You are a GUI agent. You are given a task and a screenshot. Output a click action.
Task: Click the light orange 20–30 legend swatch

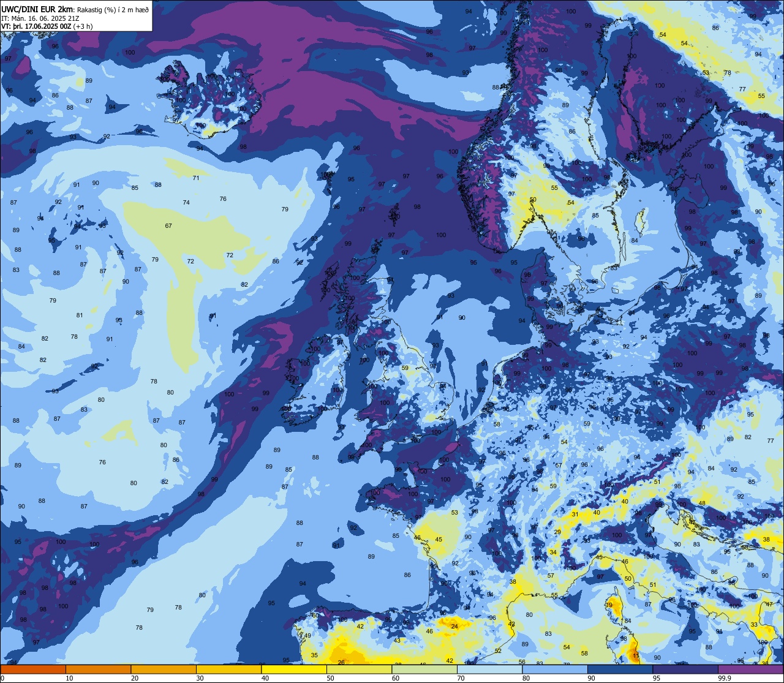[164, 669]
